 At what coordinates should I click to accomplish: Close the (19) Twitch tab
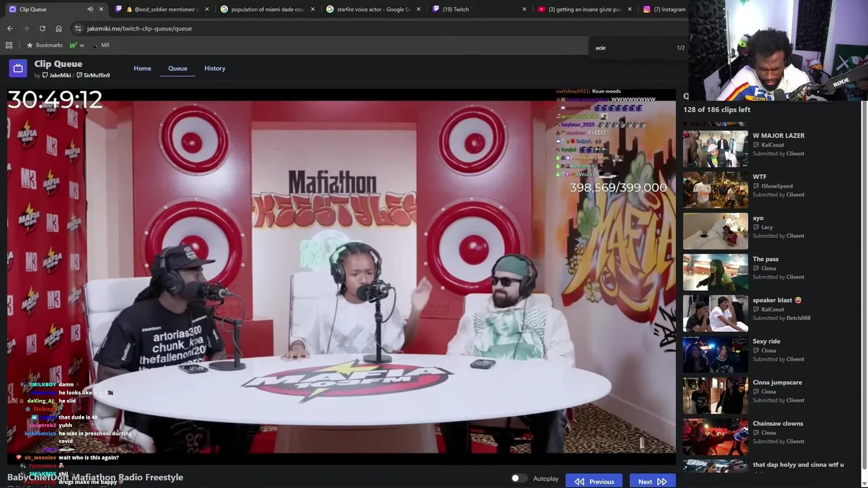pos(524,9)
